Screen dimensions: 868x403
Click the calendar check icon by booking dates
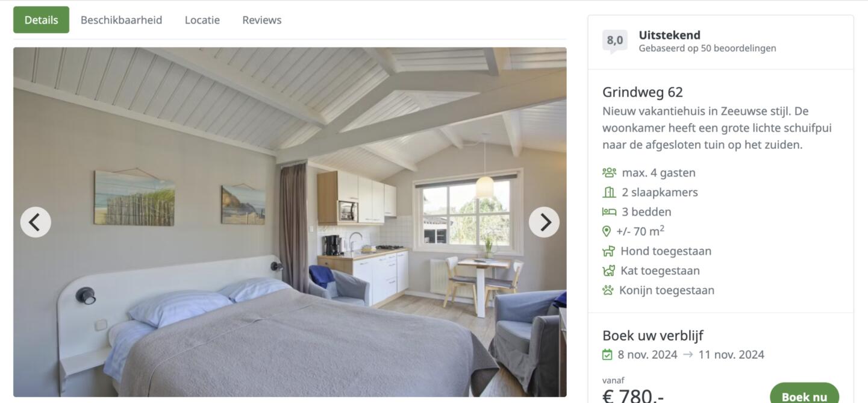pos(607,355)
